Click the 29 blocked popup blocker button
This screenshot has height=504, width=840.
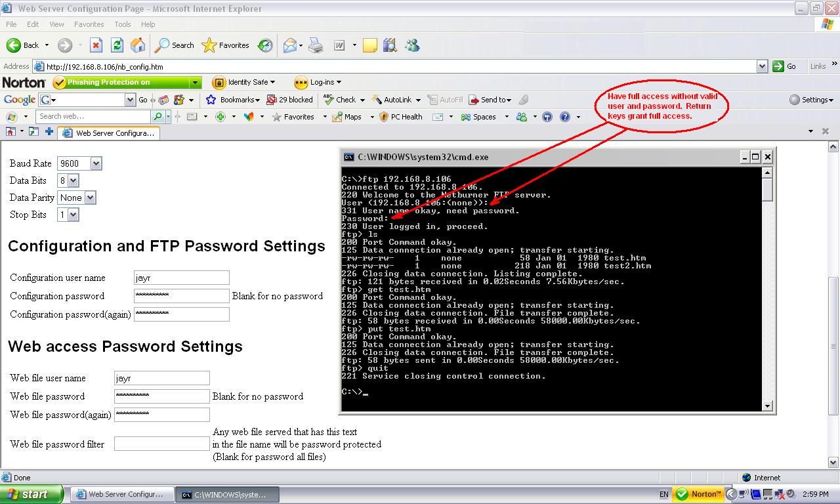(x=290, y=100)
